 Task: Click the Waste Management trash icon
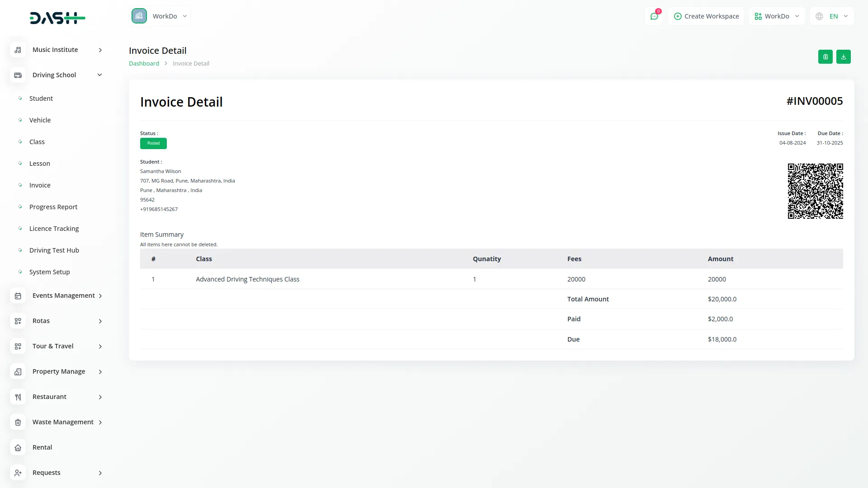18,422
